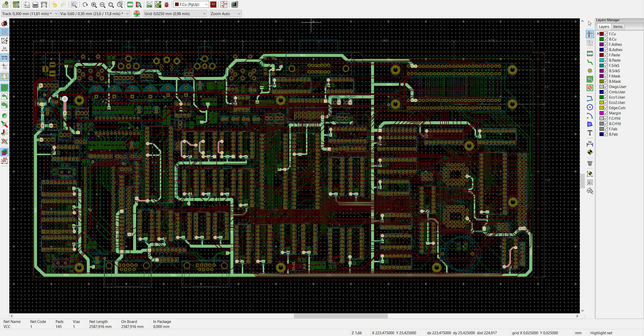Viewport: 644px width, 336px height.
Task: Click the Undo arrow icon
Action: tap(55, 5)
